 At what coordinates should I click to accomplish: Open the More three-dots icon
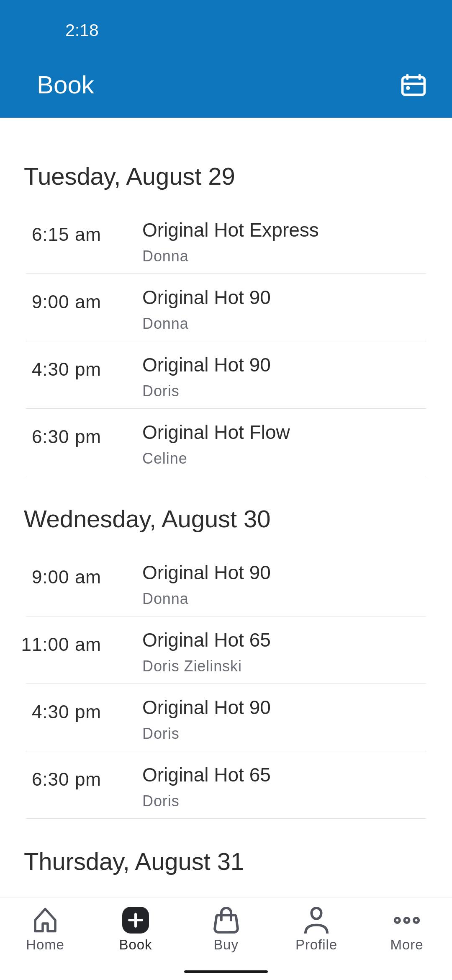click(x=407, y=920)
